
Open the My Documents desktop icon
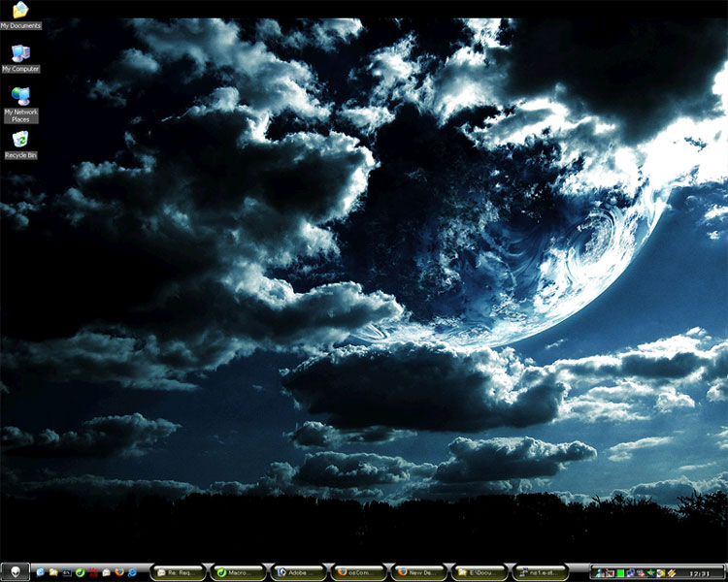point(20,12)
